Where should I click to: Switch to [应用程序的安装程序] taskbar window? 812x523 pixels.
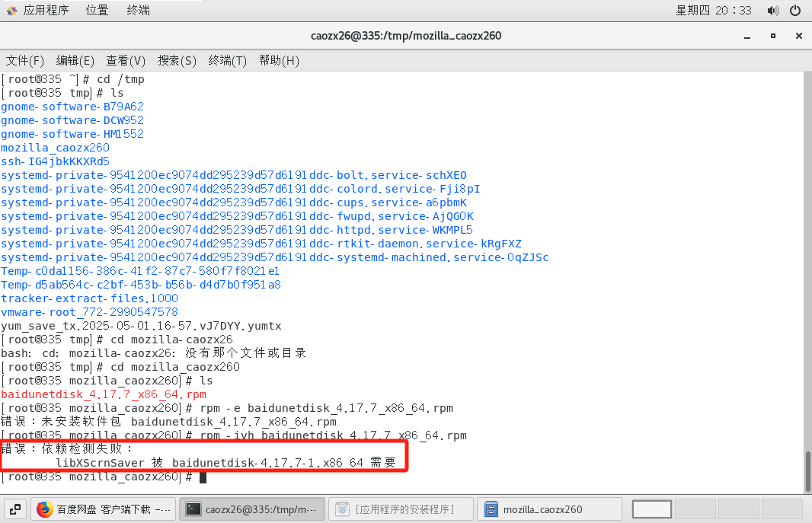tap(401, 509)
